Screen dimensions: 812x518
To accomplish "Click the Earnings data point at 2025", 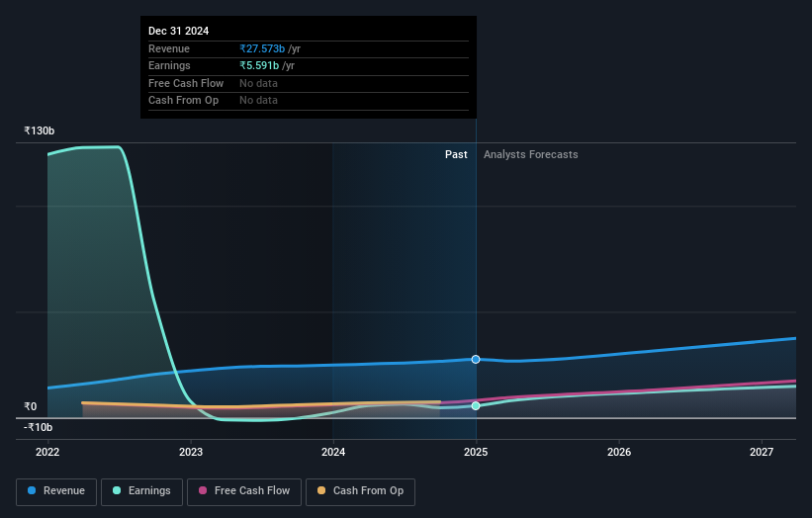I will tap(476, 405).
